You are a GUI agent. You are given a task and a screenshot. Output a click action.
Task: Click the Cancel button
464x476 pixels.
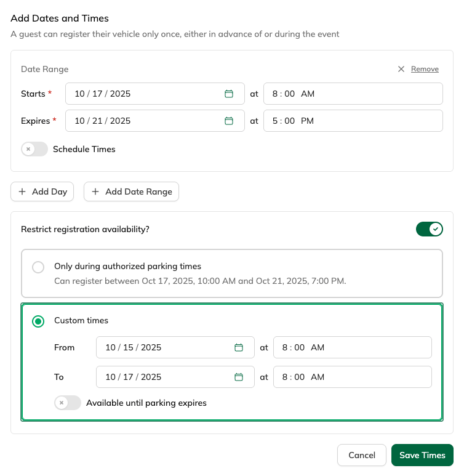pos(362,455)
